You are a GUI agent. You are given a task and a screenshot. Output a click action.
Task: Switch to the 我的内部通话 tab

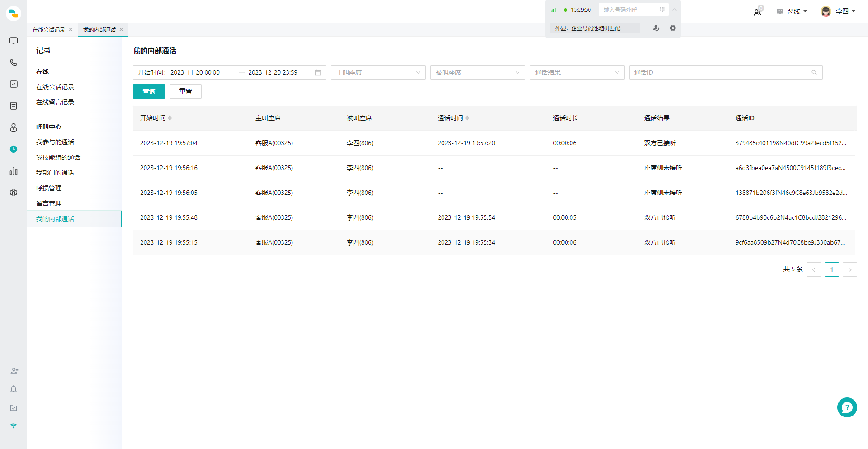[x=99, y=29]
